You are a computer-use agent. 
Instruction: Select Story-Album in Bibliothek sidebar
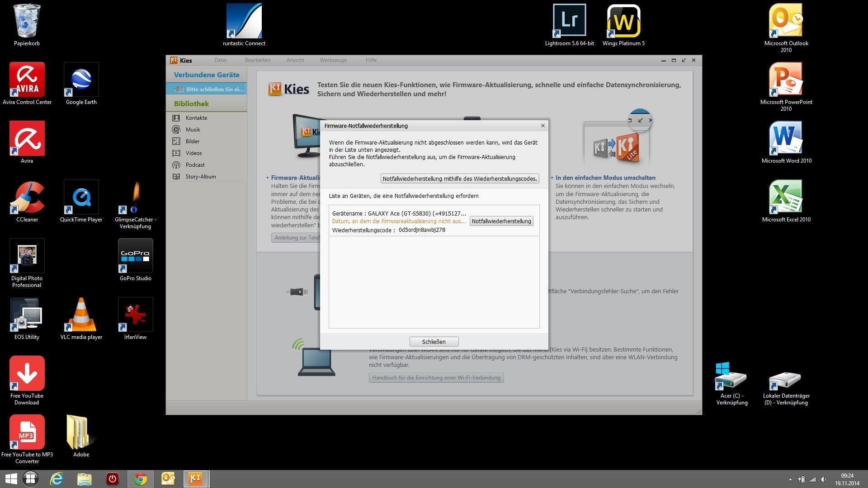coord(207,177)
